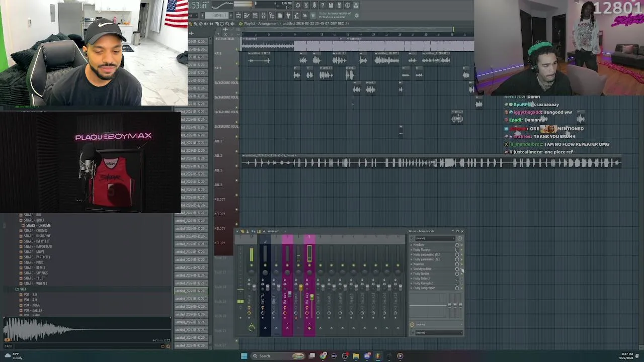Mute the highlighted Main vocals track 5 LED
644x362 pixels.
pyautogui.click(x=309, y=265)
